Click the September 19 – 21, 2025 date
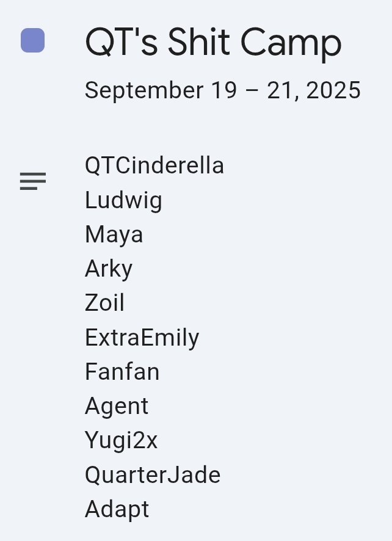 [x=223, y=90]
